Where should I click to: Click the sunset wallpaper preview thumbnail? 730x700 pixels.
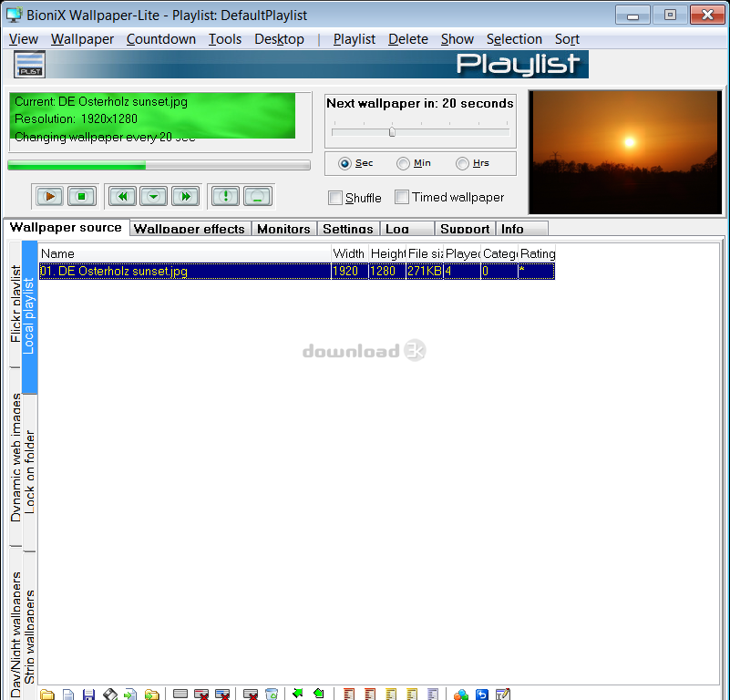click(625, 151)
